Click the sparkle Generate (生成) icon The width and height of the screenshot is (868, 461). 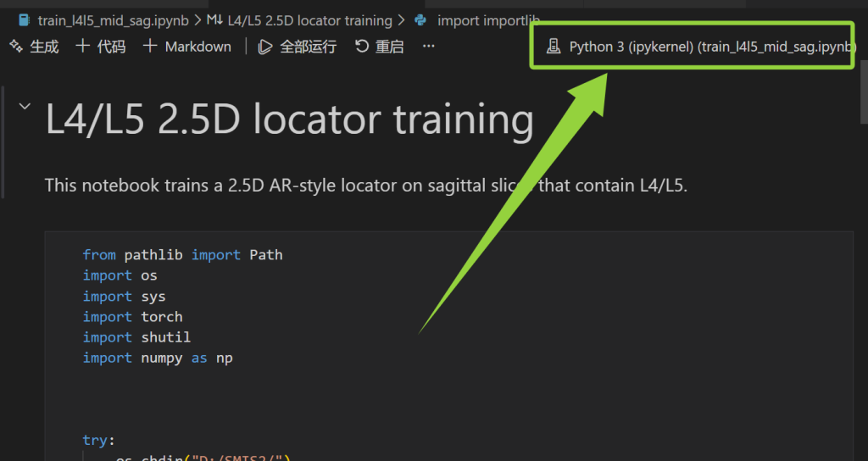(x=15, y=47)
